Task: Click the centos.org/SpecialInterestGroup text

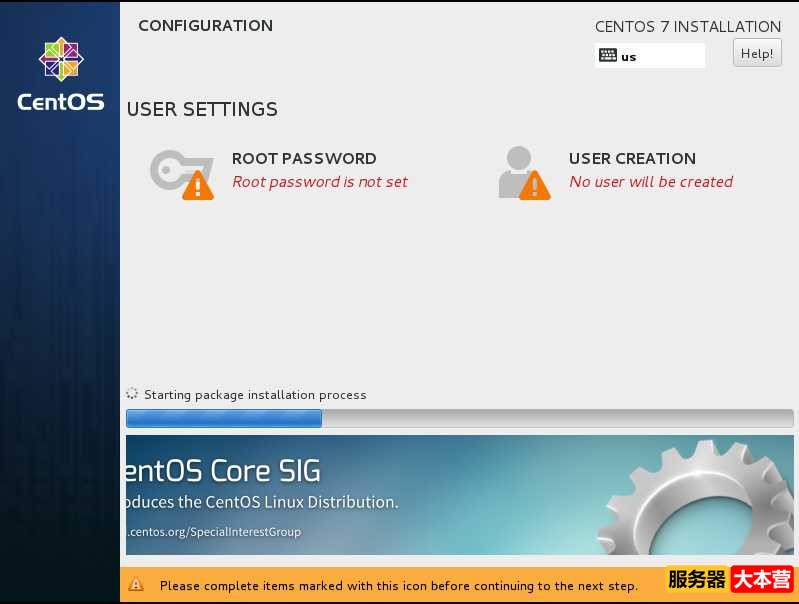Action: [214, 532]
